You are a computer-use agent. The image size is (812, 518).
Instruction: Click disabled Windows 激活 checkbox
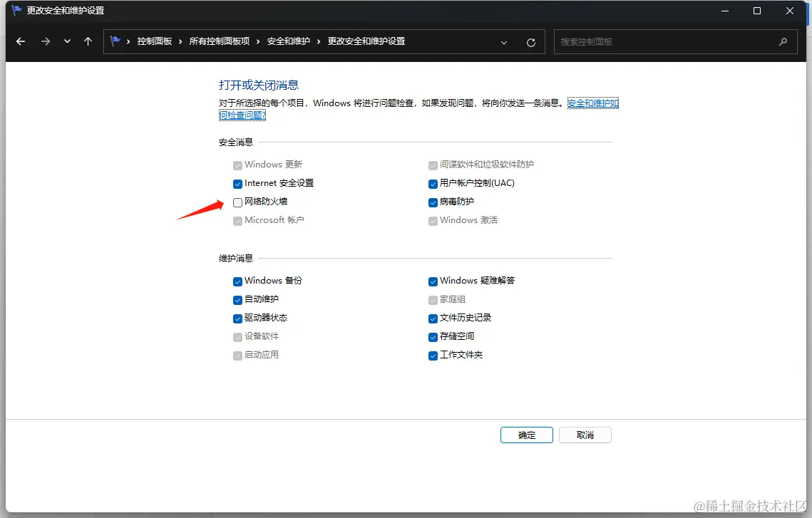point(433,221)
